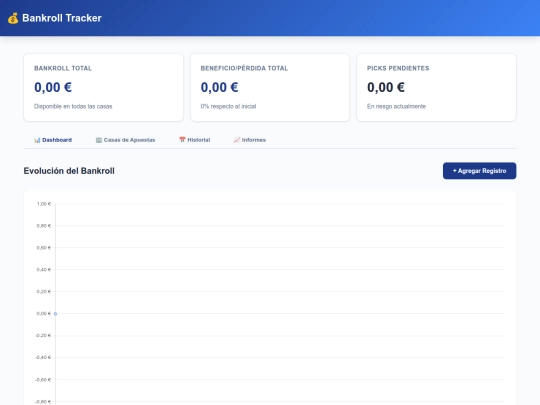Screen dimensions: 540x405
Task: Switch to the Casas de Apuestas tab
Action: 125,140
